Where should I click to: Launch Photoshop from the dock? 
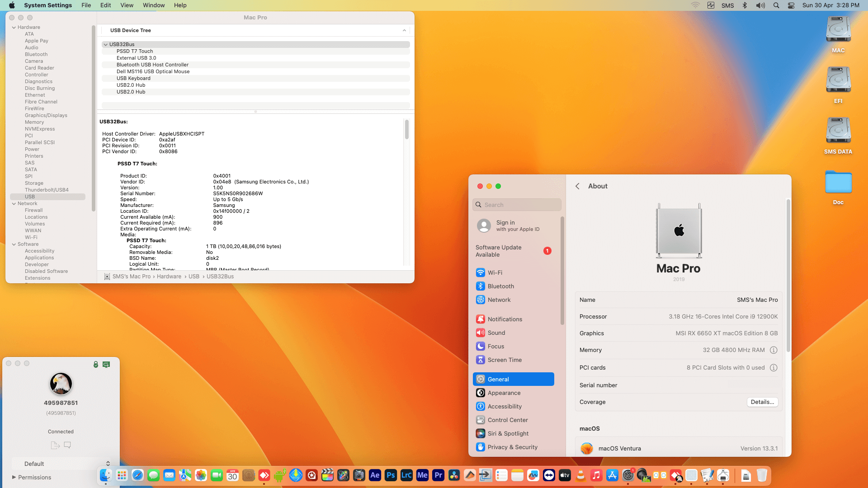click(391, 475)
